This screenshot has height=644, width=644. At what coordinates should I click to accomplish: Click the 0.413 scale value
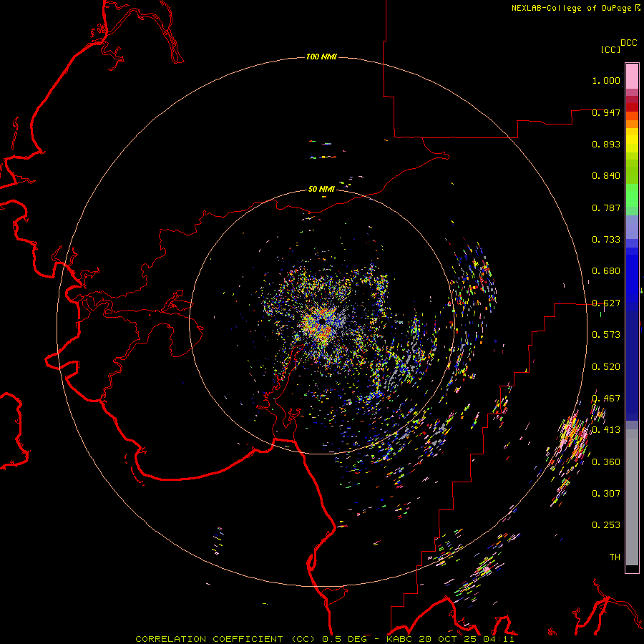click(x=606, y=430)
